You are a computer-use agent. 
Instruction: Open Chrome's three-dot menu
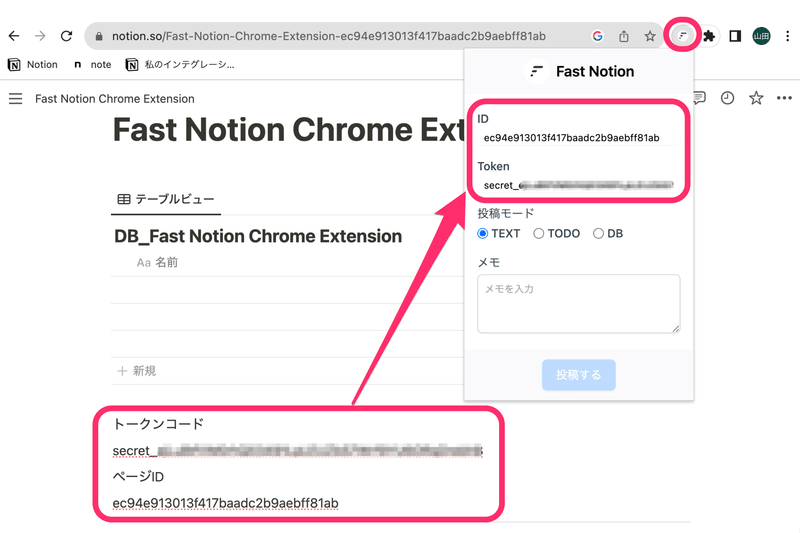788,36
